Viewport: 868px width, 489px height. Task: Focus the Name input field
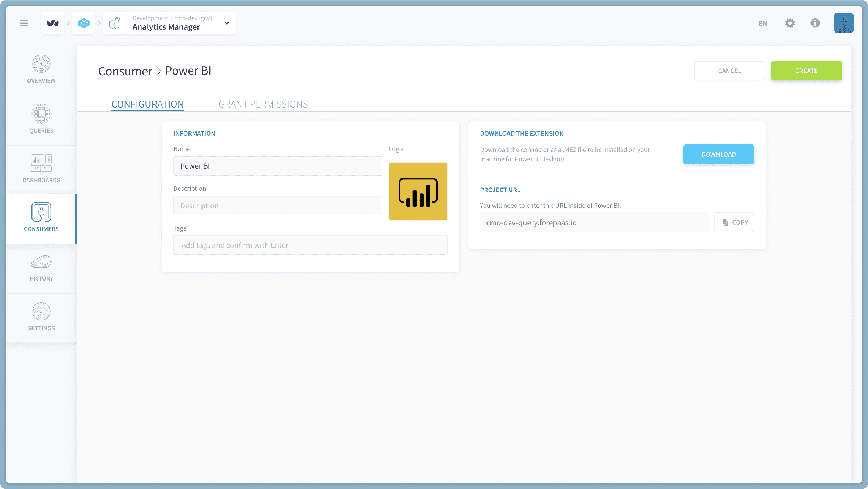(x=278, y=166)
